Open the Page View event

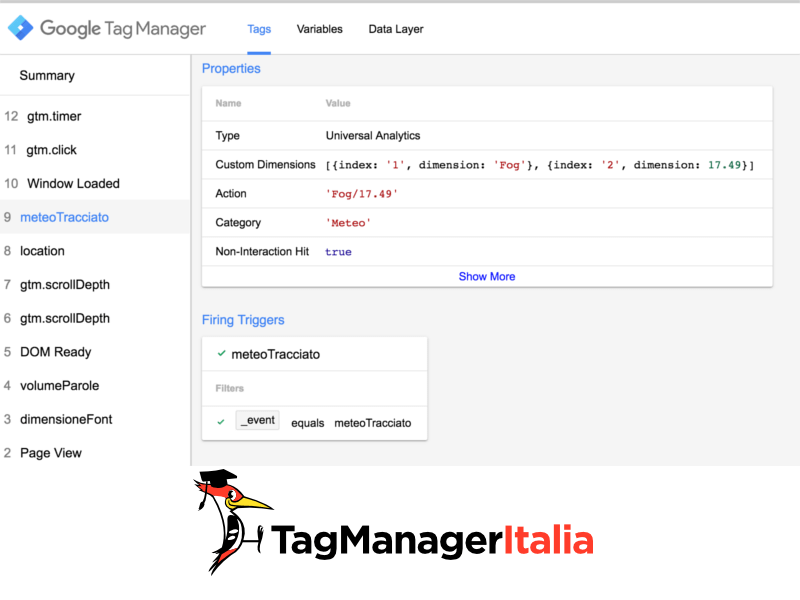pyautogui.click(x=50, y=453)
